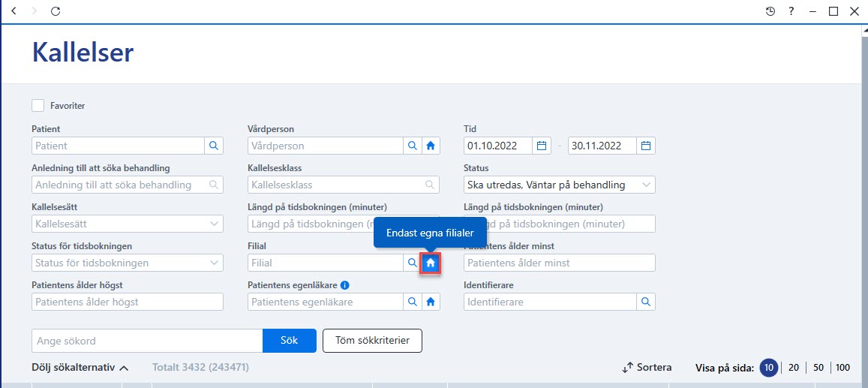Click the home icon next to Vårdperson
The width and height of the screenshot is (868, 388).
[x=431, y=146]
